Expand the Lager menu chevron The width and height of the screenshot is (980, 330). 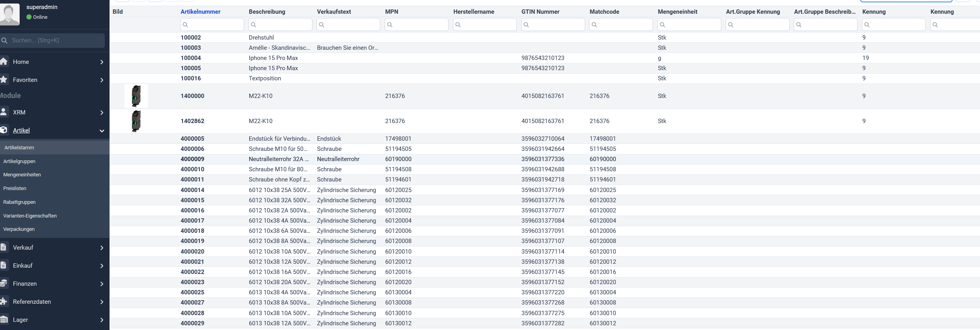[x=102, y=320]
